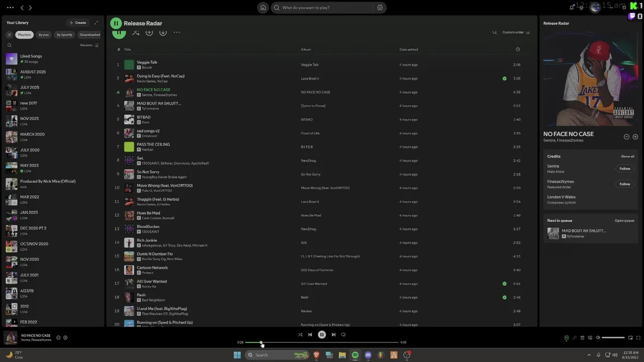
Task: Open the miniplayer
Action: 630,337
